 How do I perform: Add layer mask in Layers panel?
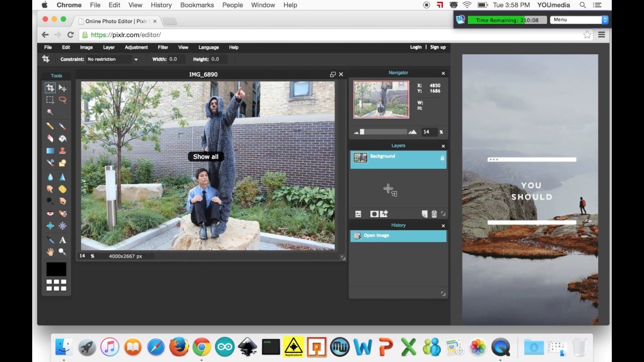click(x=374, y=214)
